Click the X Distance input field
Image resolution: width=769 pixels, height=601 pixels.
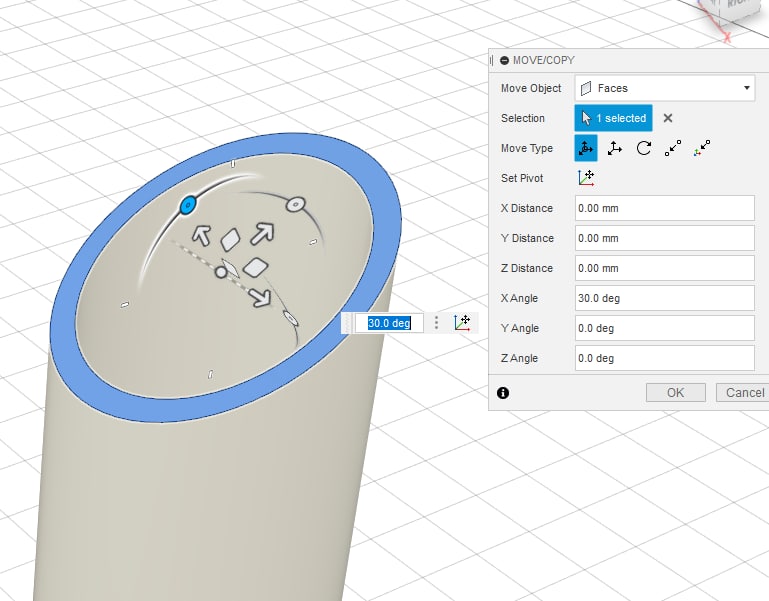point(665,208)
